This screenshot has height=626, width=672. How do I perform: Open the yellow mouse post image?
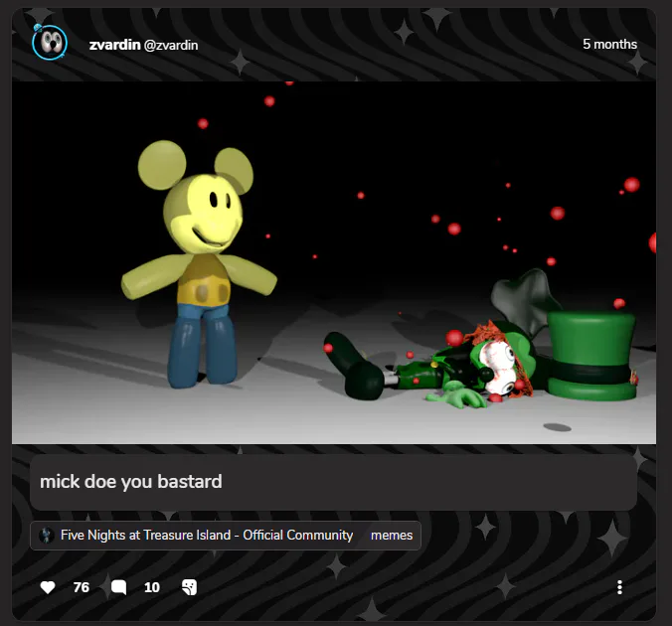334,262
